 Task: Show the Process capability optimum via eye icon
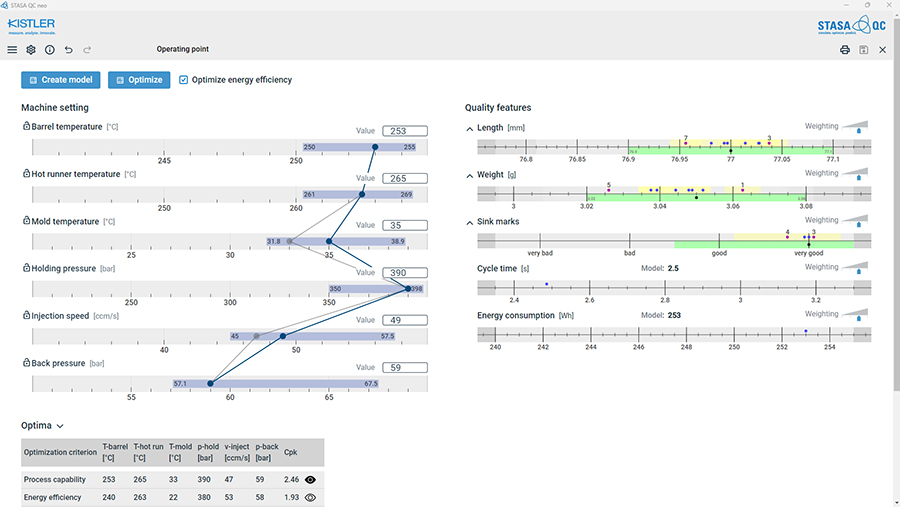point(311,480)
